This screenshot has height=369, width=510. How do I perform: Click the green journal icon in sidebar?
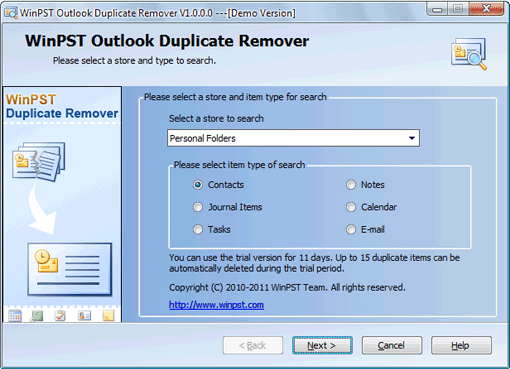coord(37,316)
